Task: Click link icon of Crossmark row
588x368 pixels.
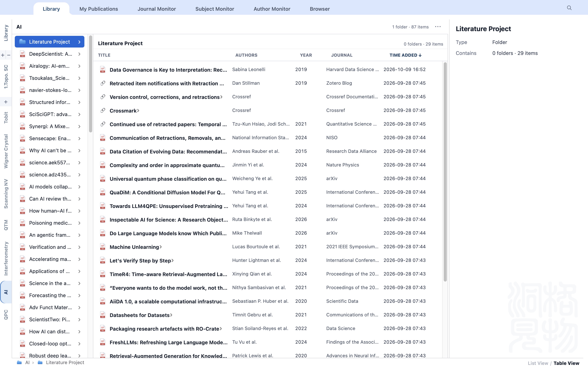Action: tap(103, 111)
